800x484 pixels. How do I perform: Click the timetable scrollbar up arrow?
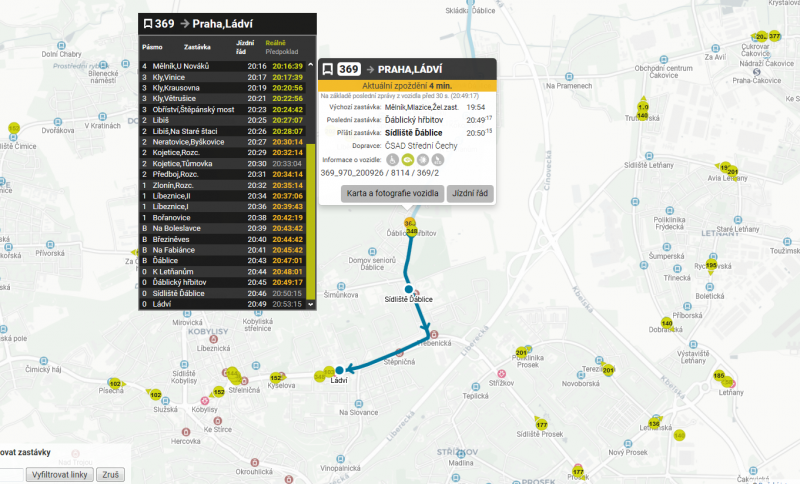coord(310,65)
